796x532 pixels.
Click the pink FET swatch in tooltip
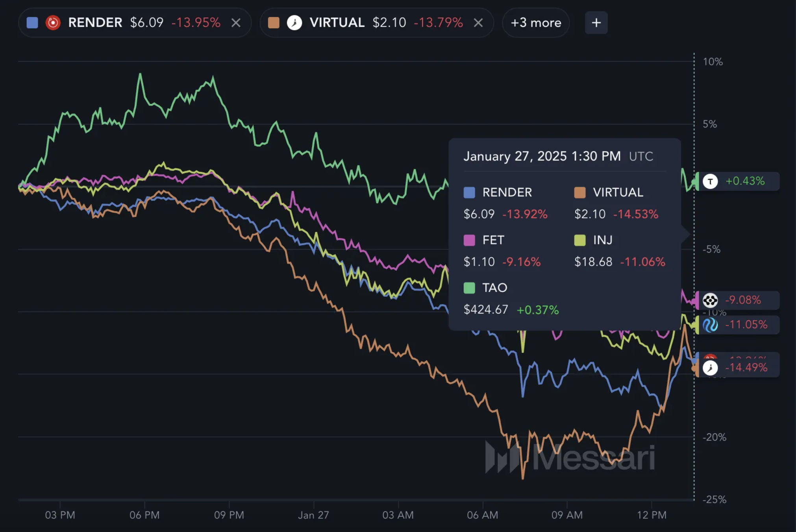click(469, 240)
